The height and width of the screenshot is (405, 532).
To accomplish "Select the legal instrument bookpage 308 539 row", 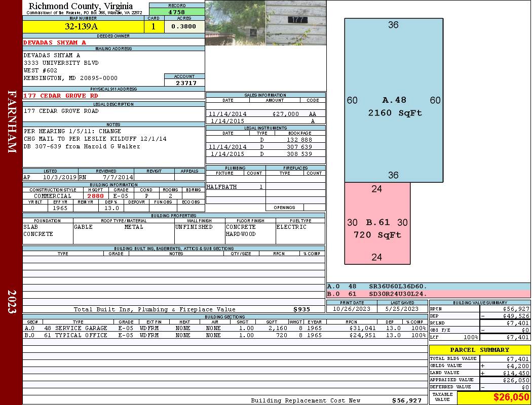I will tap(265, 154).
